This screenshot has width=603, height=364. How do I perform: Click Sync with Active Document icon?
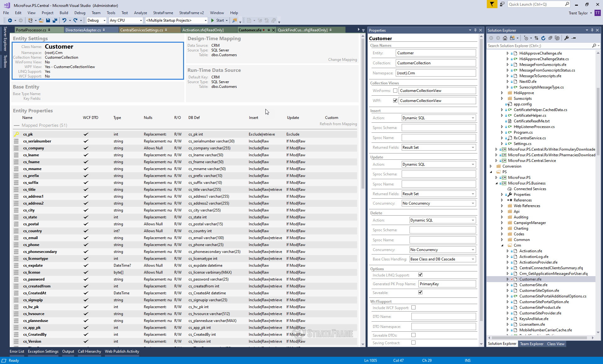536,38
